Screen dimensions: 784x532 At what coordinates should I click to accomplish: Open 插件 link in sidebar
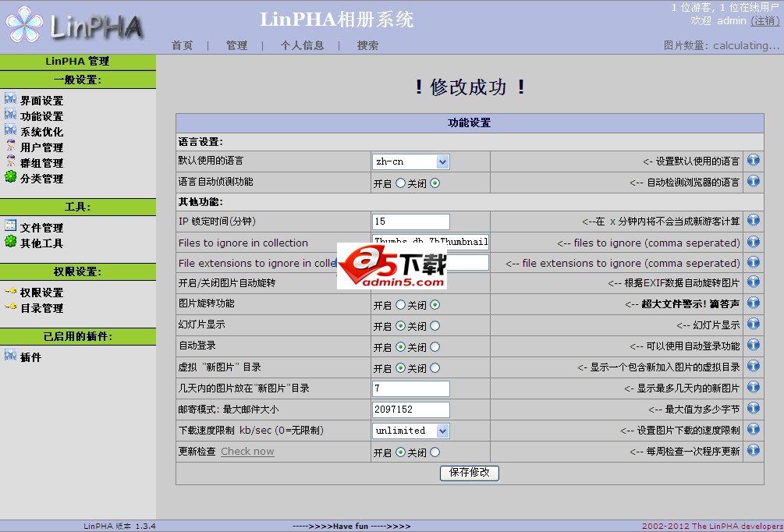[30, 357]
